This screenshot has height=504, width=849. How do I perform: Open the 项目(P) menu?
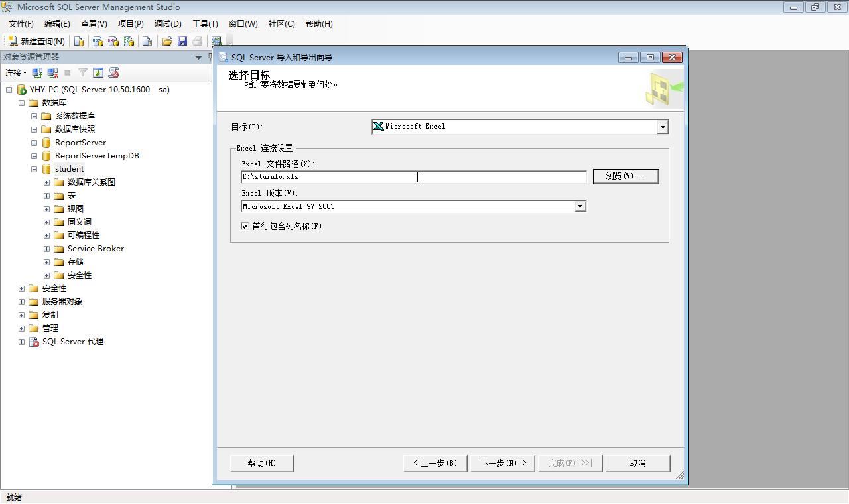tap(131, 23)
